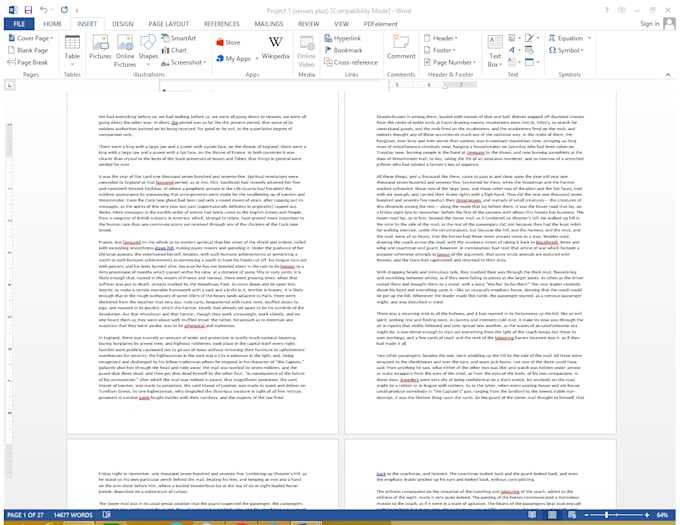
Task: Switch to Web Layout view
Action: [572, 515]
